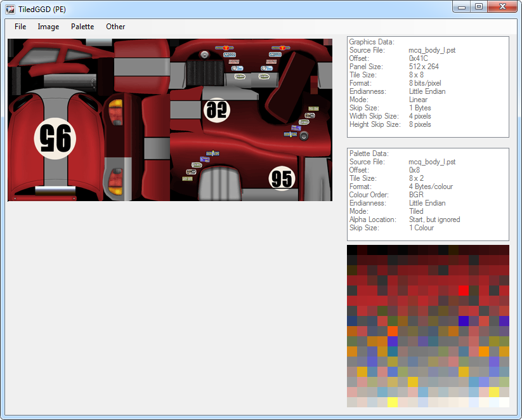This screenshot has height=420, width=522.
Task: Select the black swatch at palette's top-left corner
Action: tap(352, 250)
